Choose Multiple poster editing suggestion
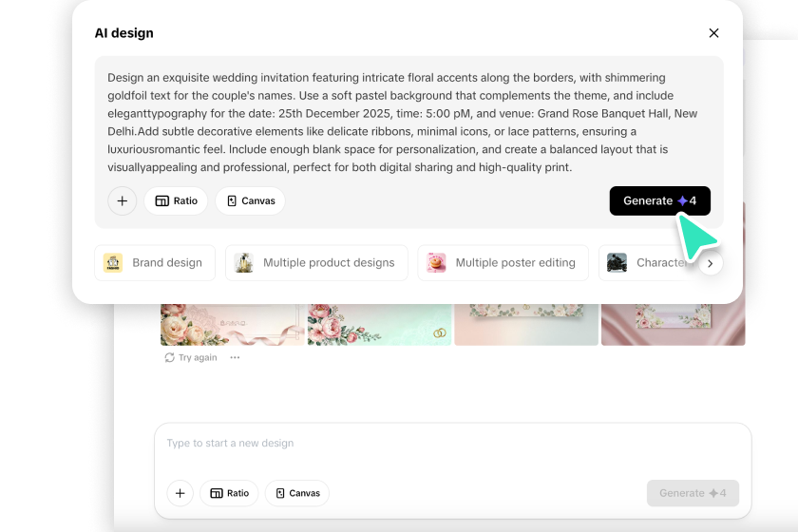 pyautogui.click(x=503, y=263)
